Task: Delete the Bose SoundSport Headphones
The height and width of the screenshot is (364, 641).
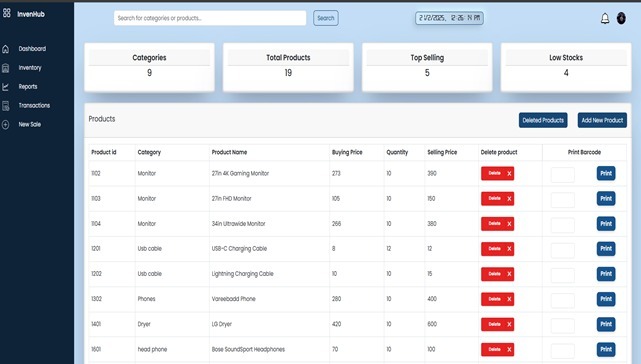Action: click(498, 349)
